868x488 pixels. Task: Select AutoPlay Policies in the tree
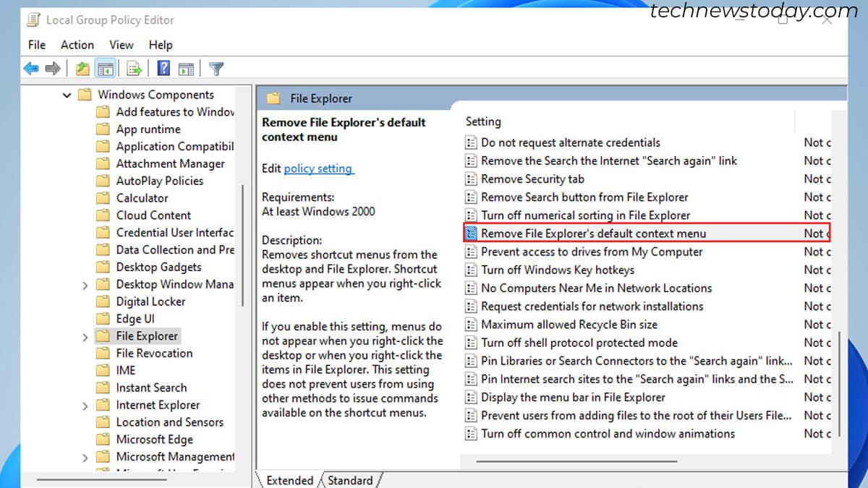pyautogui.click(x=160, y=181)
